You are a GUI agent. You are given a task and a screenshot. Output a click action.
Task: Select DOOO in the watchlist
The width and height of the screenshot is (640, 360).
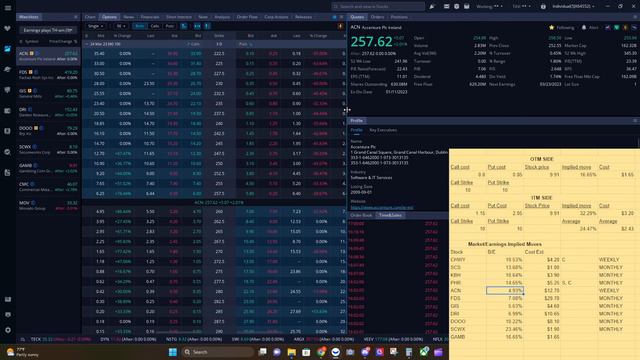(48, 131)
